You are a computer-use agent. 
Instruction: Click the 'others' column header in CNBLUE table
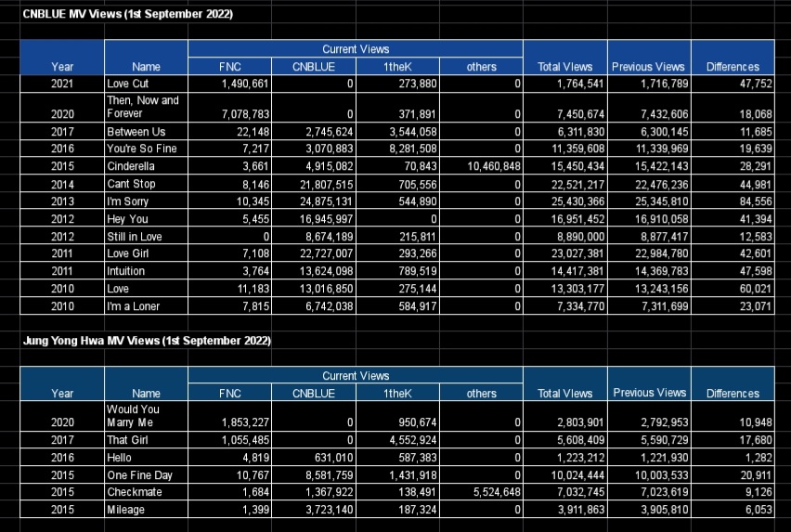click(x=481, y=67)
